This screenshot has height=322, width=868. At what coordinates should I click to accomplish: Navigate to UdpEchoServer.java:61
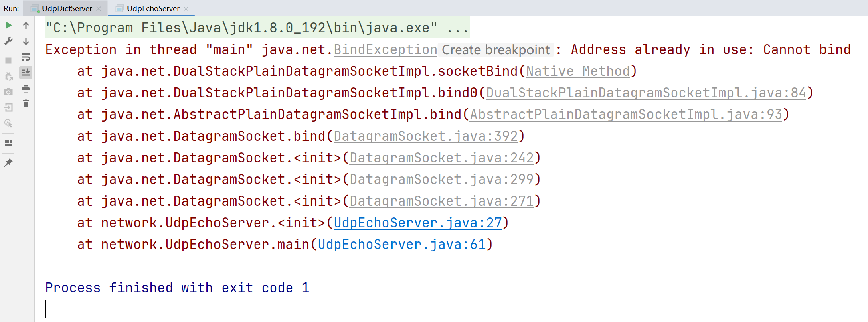[402, 245]
